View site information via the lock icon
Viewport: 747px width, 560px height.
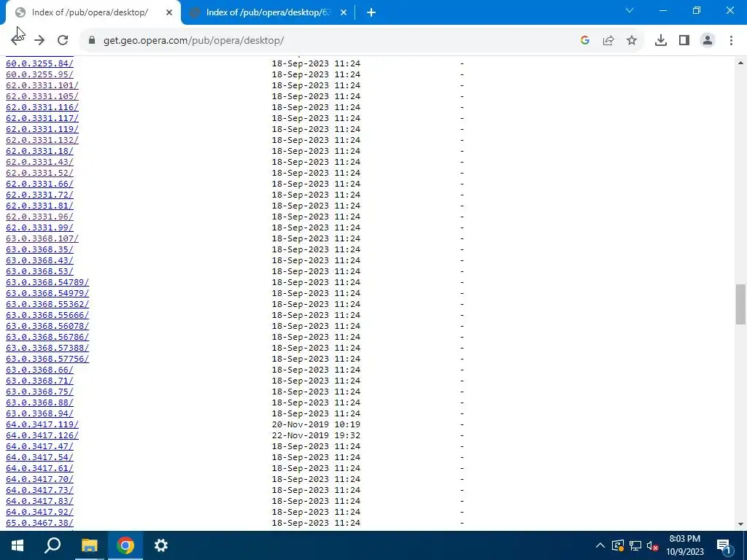click(x=92, y=41)
